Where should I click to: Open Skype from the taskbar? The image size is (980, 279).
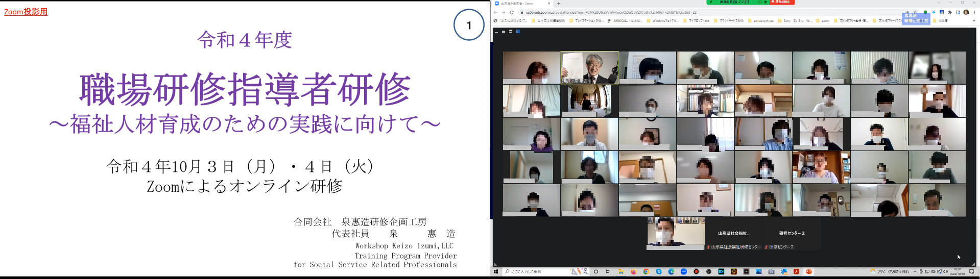coord(659,271)
